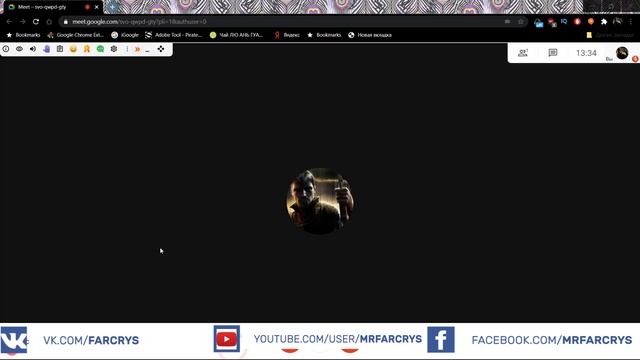Screen dimensions: 640x360
Task: Click your own avatar thumbnail at top right
Action: click(x=622, y=53)
